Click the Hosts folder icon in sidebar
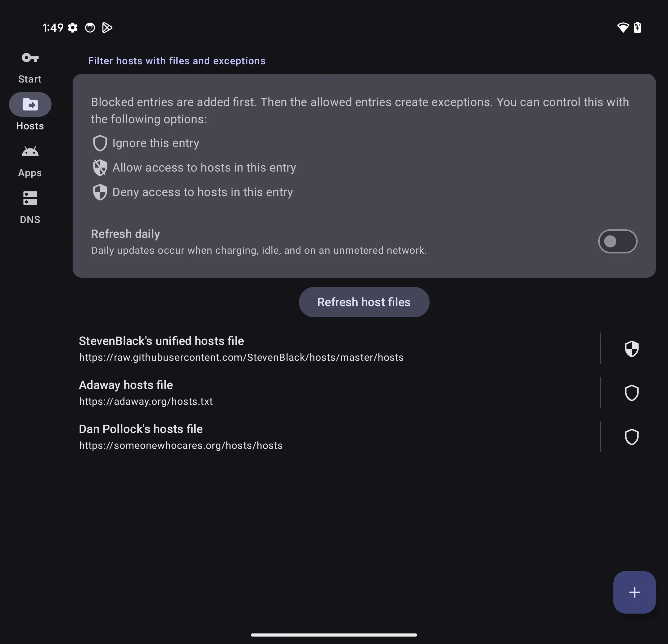The width and height of the screenshot is (668, 644). tap(30, 104)
